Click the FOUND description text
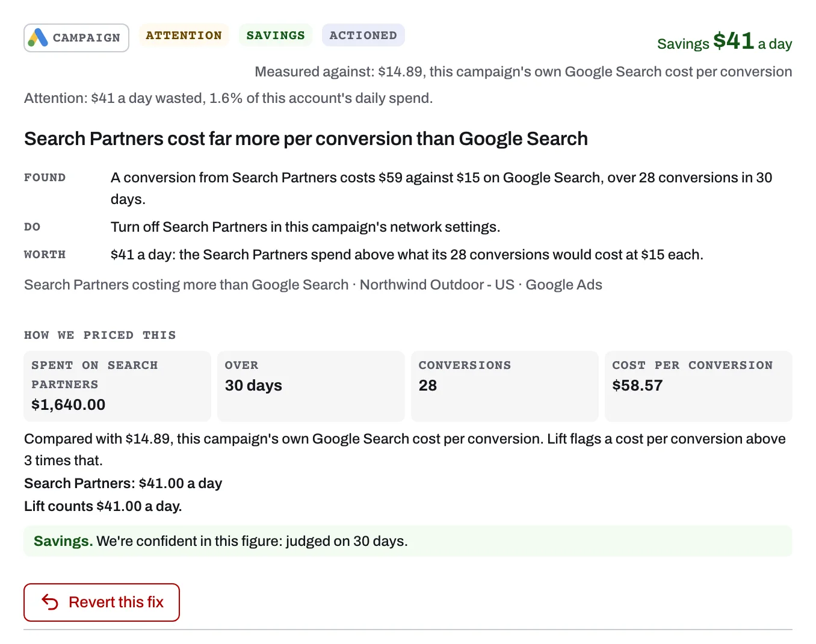 (441, 188)
